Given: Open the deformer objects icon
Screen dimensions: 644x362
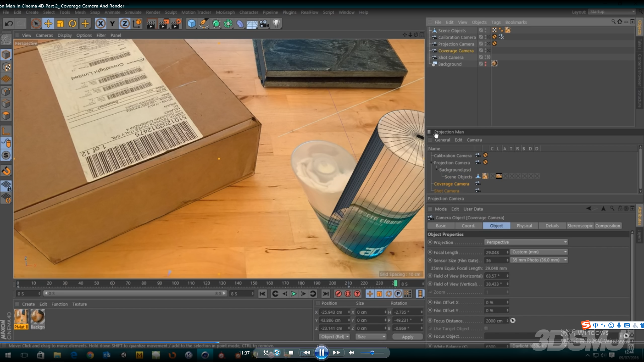Looking at the screenshot, I should [240, 24].
